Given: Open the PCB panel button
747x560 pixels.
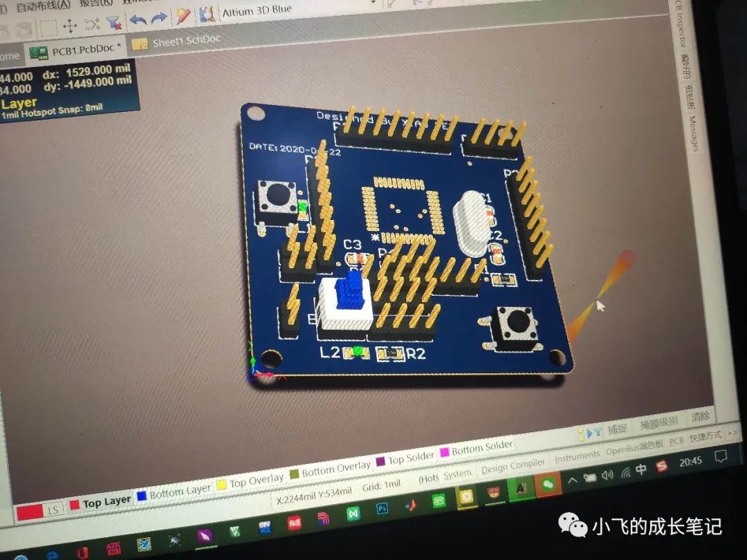Looking at the screenshot, I should (x=676, y=441).
